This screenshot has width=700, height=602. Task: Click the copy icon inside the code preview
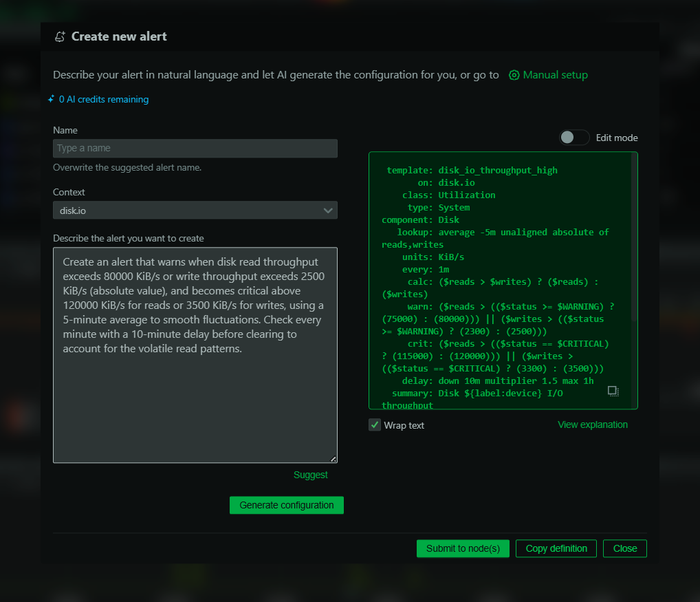613,390
